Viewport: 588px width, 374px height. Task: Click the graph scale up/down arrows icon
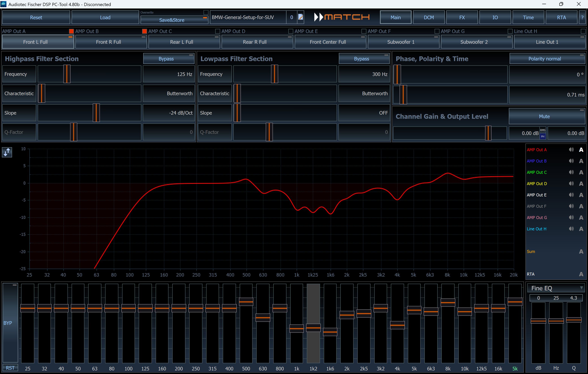pyautogui.click(x=7, y=152)
